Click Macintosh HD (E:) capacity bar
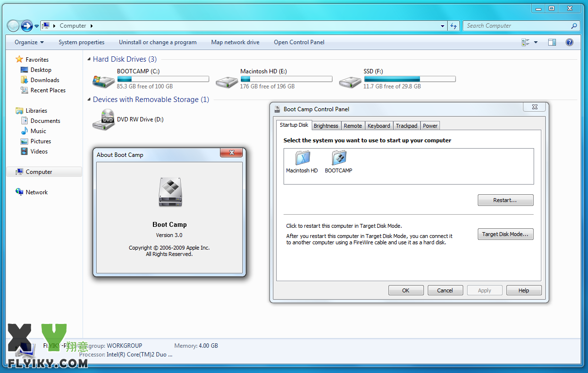 (286, 79)
